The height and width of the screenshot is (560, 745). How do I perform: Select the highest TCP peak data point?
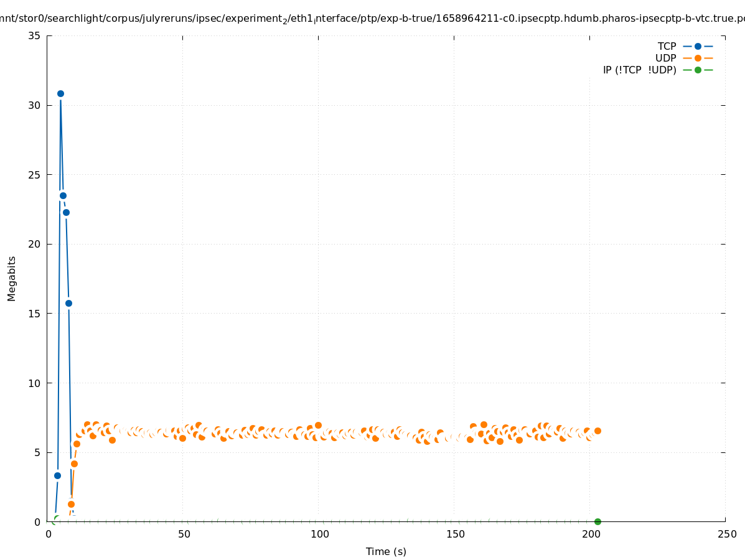point(60,93)
